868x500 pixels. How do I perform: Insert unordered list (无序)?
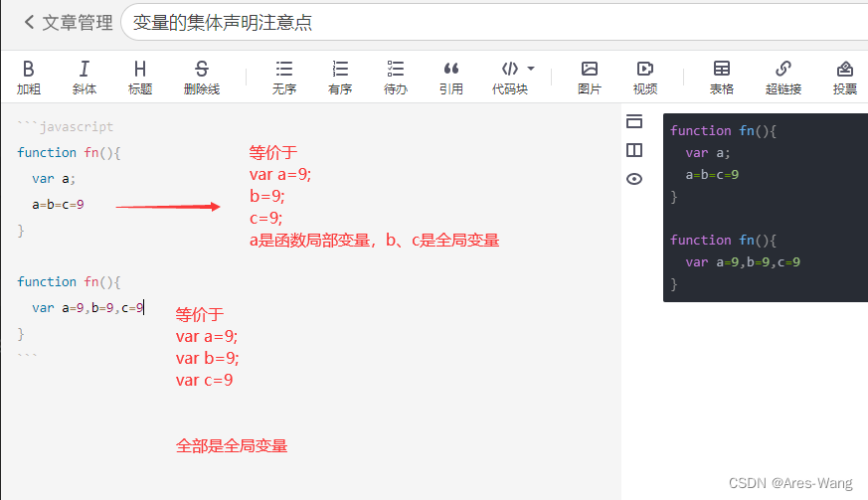[x=284, y=77]
